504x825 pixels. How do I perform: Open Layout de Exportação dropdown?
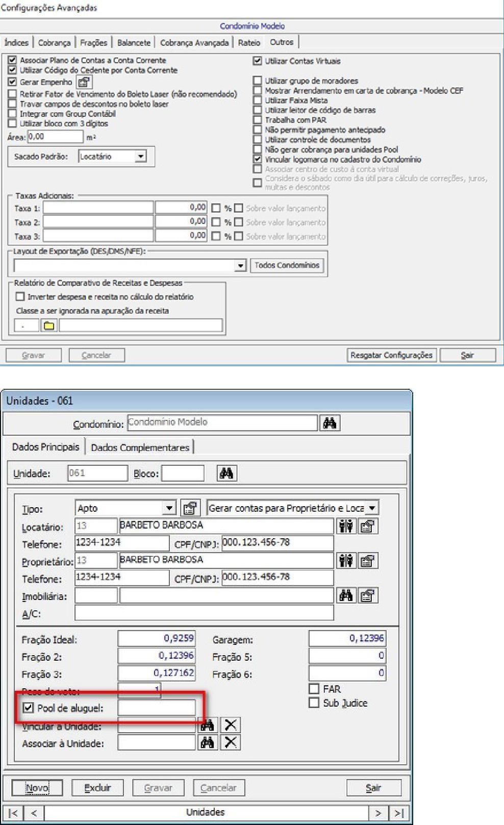pyautogui.click(x=241, y=265)
